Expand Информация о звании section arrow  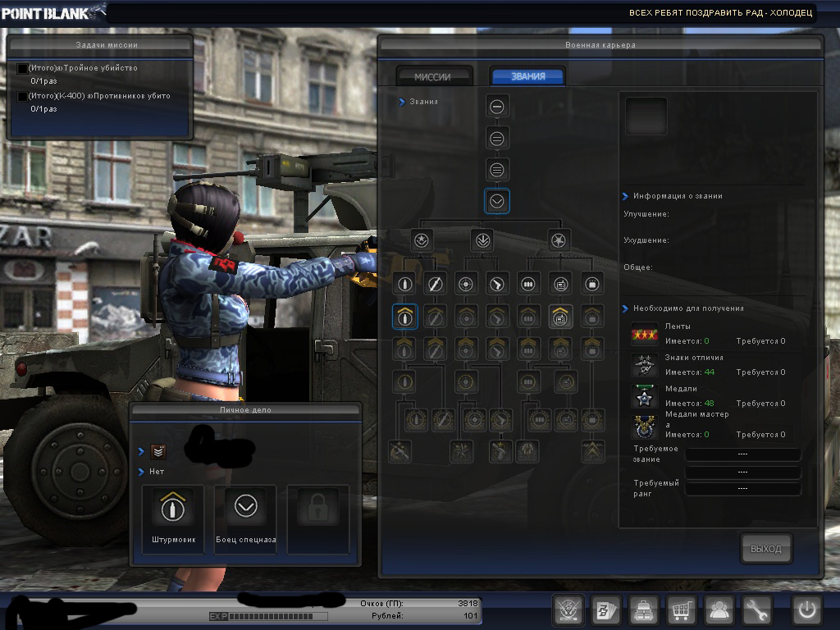(625, 196)
